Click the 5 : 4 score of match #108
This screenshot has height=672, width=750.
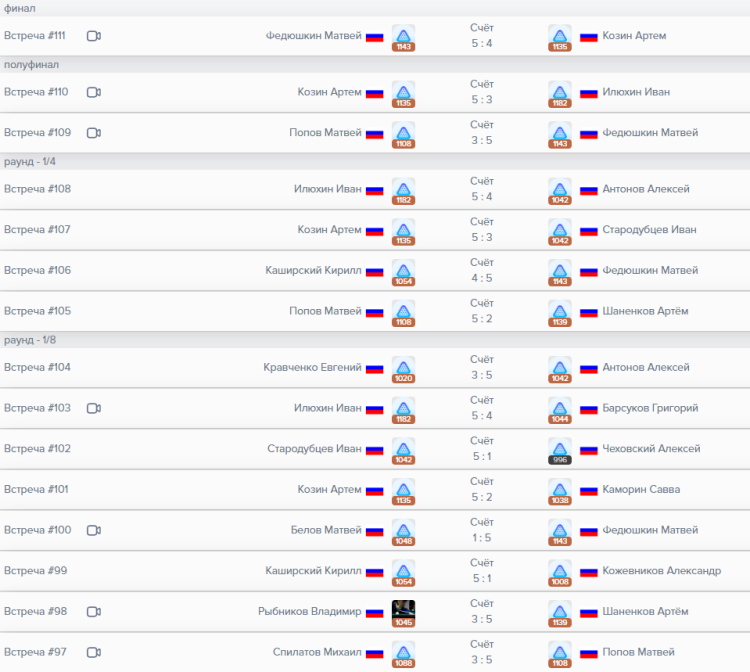[x=482, y=196]
